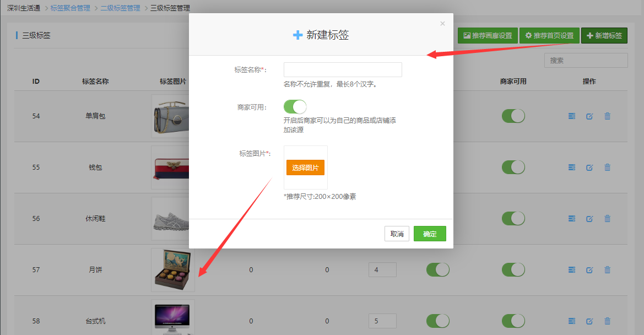Open 推荐首页设置 settings button
Screen dimensions: 644x335
(x=550, y=36)
